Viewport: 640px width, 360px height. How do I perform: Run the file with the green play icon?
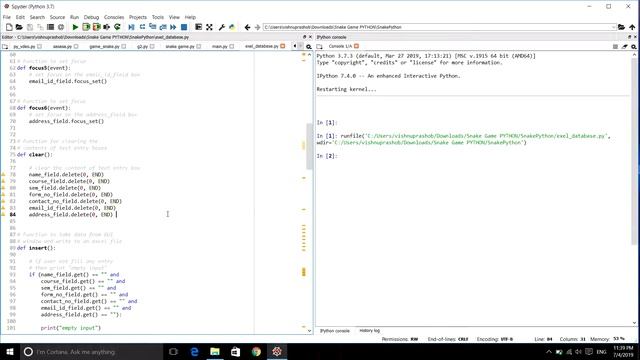click(75, 27)
